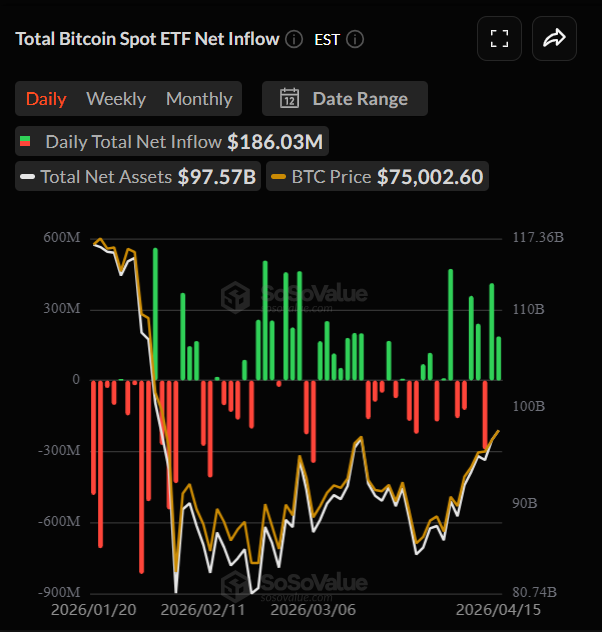Toggle the Total Net Assets series
This screenshot has height=632, width=602.
[x=137, y=177]
